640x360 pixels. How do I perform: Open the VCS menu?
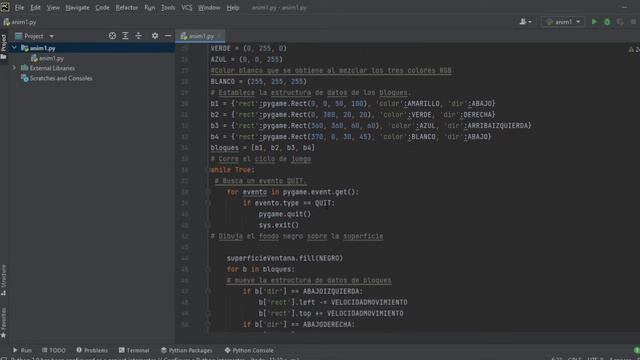click(187, 8)
